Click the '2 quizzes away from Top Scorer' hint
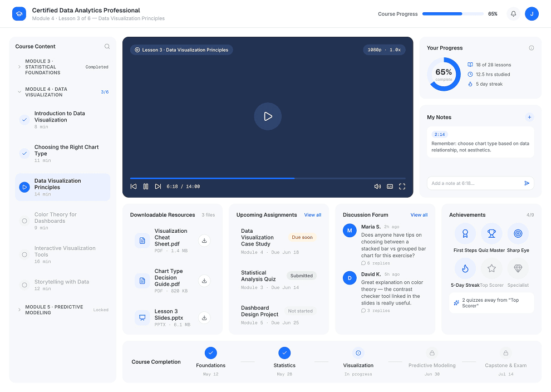 click(x=491, y=303)
